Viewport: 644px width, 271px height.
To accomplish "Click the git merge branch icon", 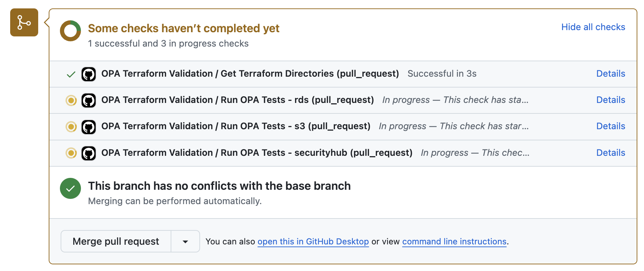I will pos(24,22).
